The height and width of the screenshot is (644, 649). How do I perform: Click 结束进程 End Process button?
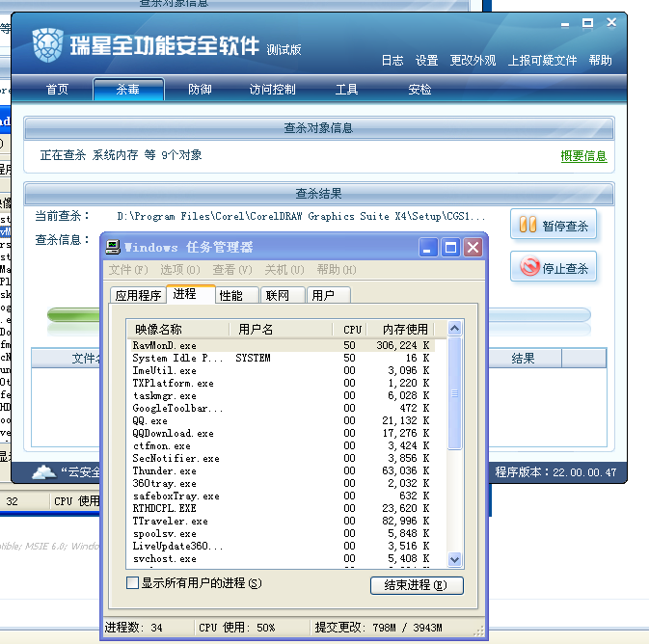pyautogui.click(x=417, y=585)
